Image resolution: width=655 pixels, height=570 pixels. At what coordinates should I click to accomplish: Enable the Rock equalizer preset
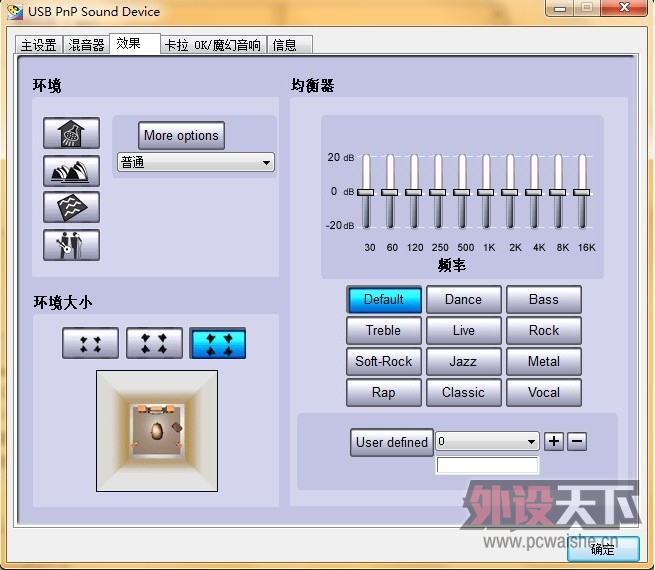pyautogui.click(x=544, y=331)
